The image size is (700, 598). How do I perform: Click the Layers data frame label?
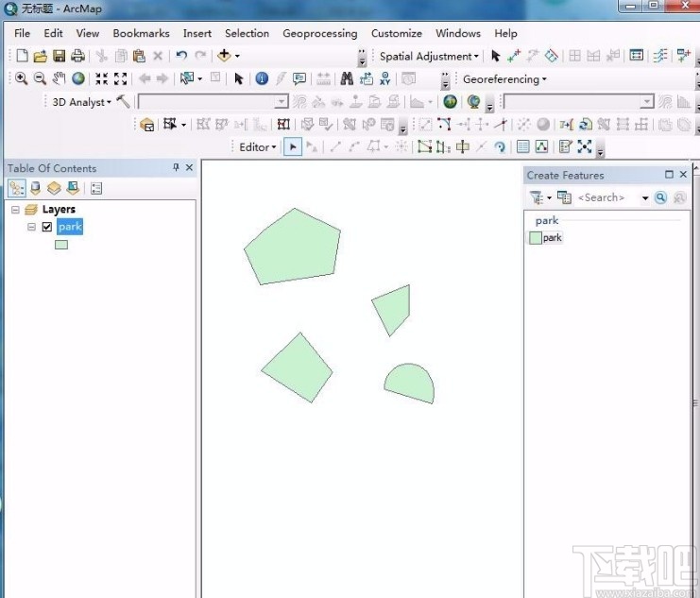pyautogui.click(x=59, y=209)
